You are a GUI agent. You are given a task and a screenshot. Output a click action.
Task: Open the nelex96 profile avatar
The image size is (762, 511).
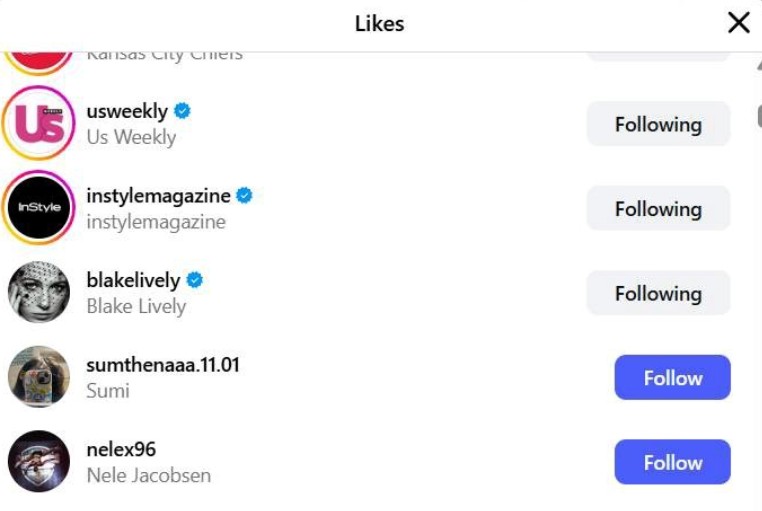39,462
